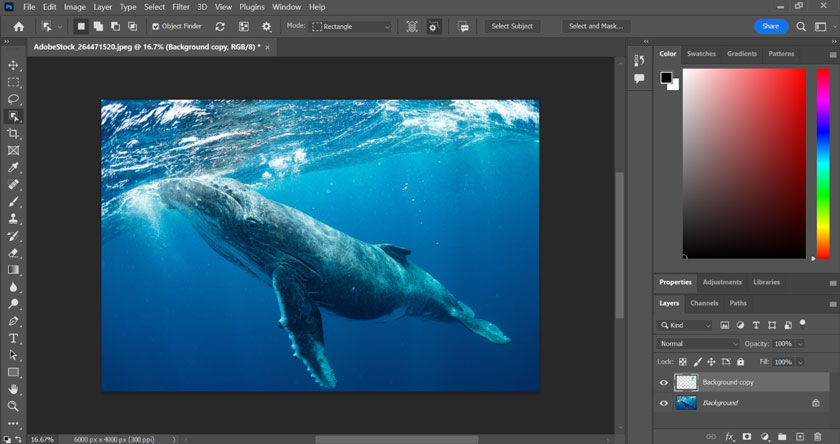Select the Hand tool
Viewport: 840px width, 444px height.
[x=13, y=389]
